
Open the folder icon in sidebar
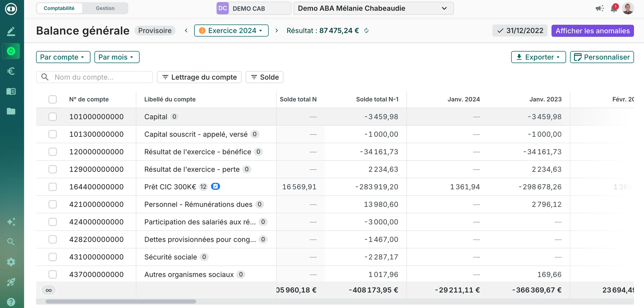point(11,111)
